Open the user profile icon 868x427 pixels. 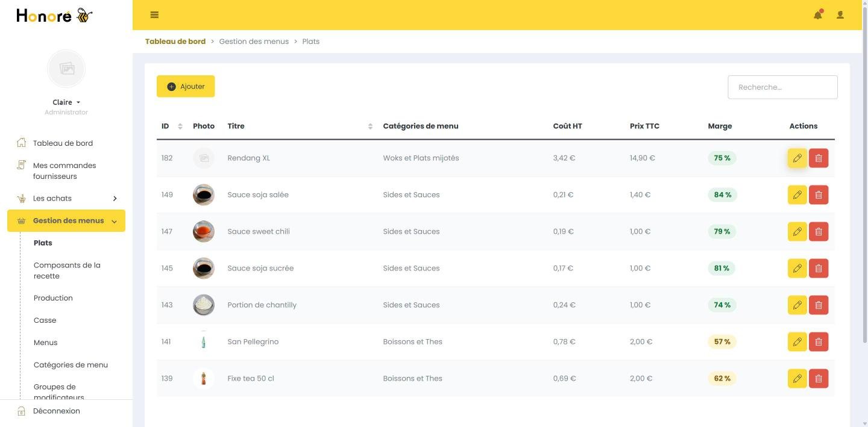(x=840, y=15)
